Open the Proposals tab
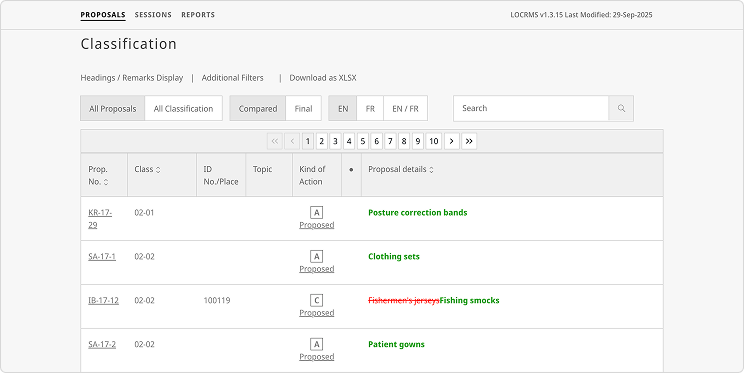 coord(103,15)
